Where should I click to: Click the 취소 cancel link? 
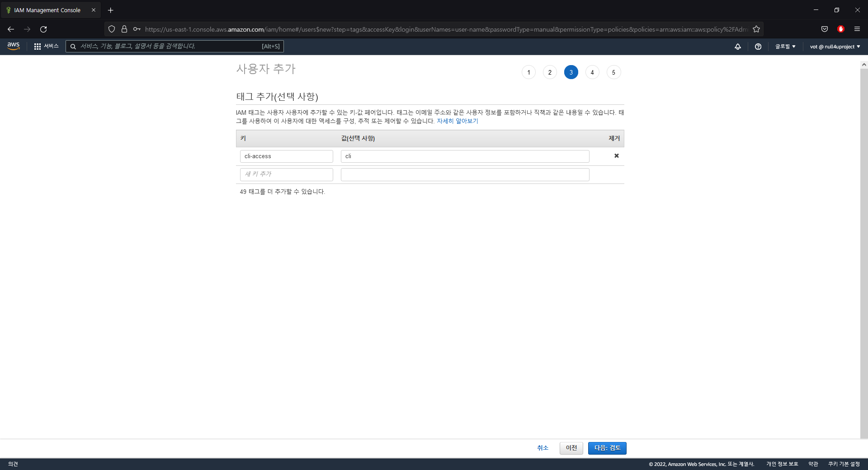[542, 448]
